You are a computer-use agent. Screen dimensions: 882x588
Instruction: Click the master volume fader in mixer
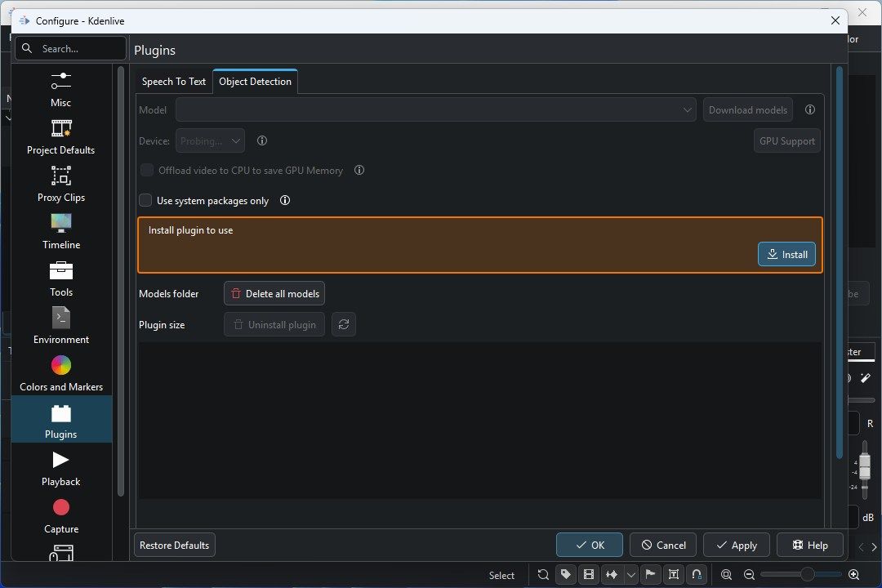coord(865,466)
